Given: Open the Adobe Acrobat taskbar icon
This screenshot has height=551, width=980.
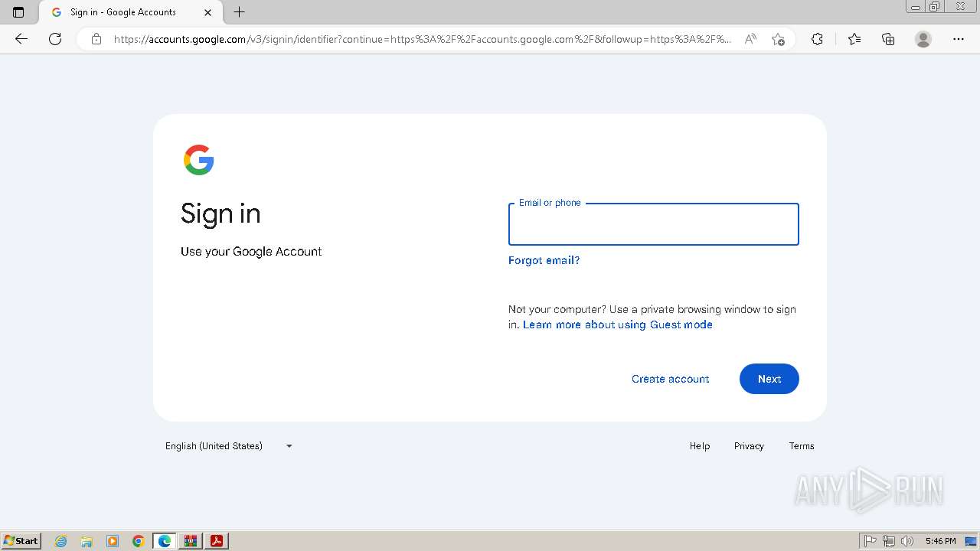Looking at the screenshot, I should pos(217,541).
